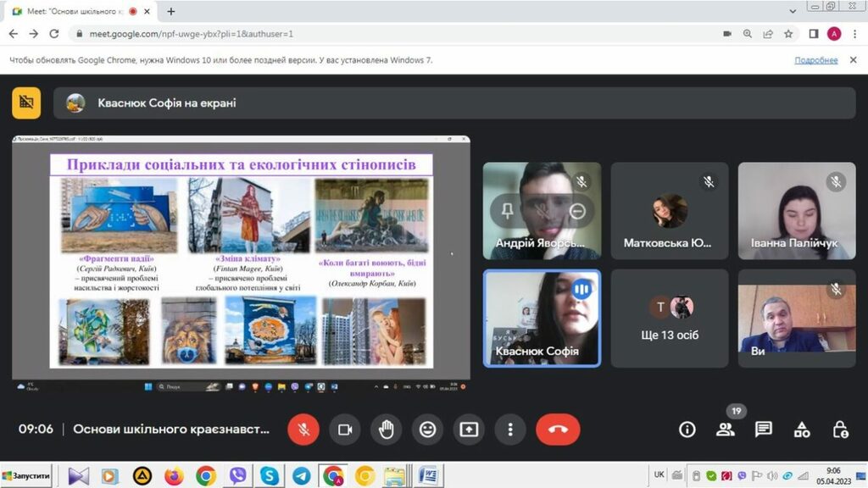Open the three-dot more options menu
This screenshot has height=488, width=868.
510,430
